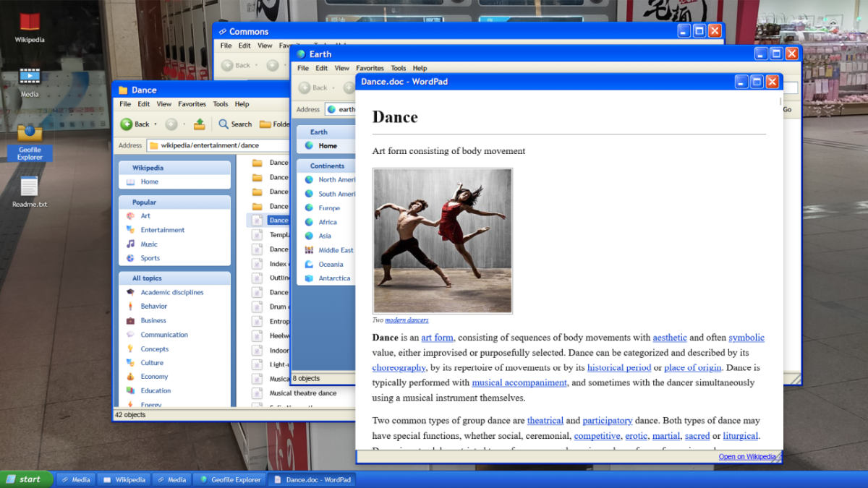The width and height of the screenshot is (868, 488).
Task: Click the Middle East icon
Action: [x=309, y=250]
